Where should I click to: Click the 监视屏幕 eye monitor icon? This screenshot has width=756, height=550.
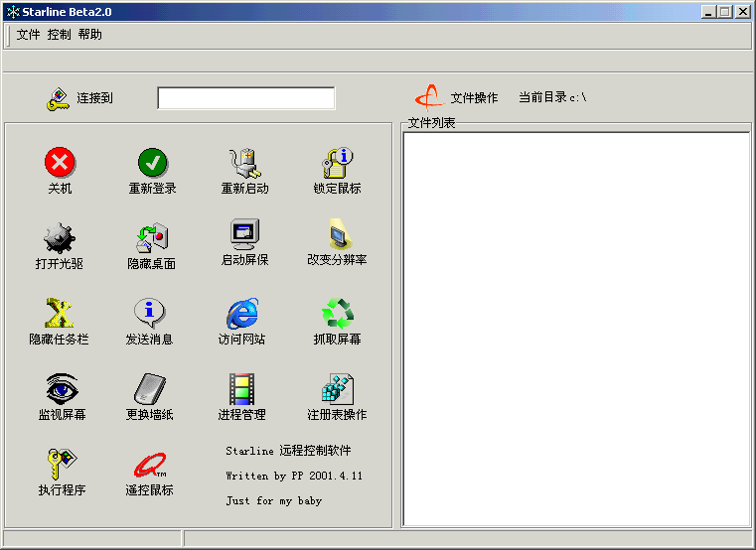(x=61, y=387)
